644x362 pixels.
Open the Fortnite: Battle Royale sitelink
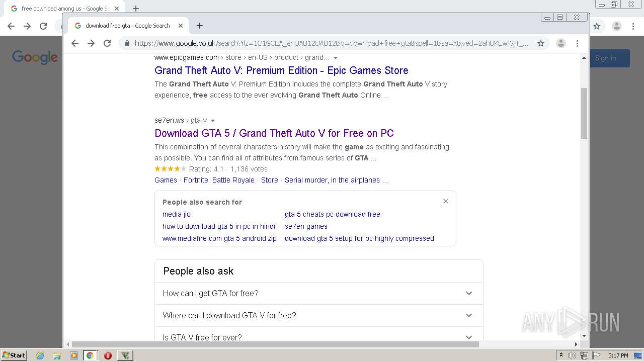(x=219, y=180)
